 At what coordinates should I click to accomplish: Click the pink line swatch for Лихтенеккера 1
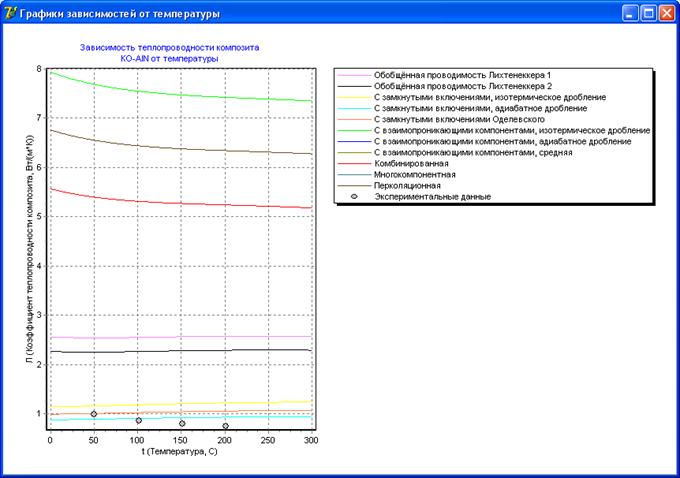coord(354,75)
